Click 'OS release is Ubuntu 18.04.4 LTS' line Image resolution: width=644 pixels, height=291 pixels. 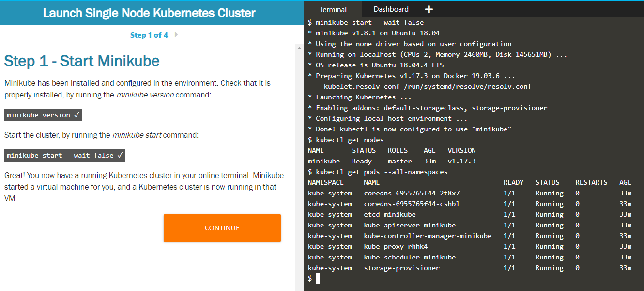(x=376, y=65)
